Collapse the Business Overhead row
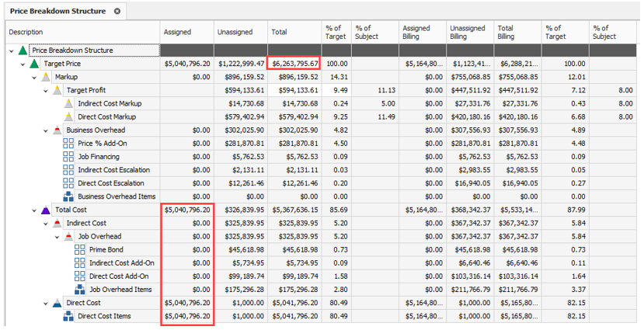The image size is (644, 330). [x=46, y=130]
